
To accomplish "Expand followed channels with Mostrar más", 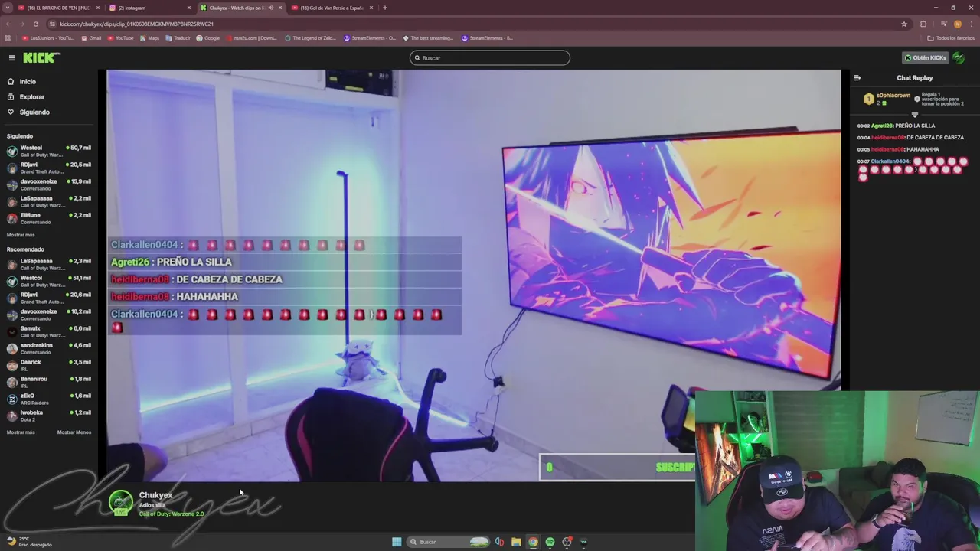I will tap(21, 235).
